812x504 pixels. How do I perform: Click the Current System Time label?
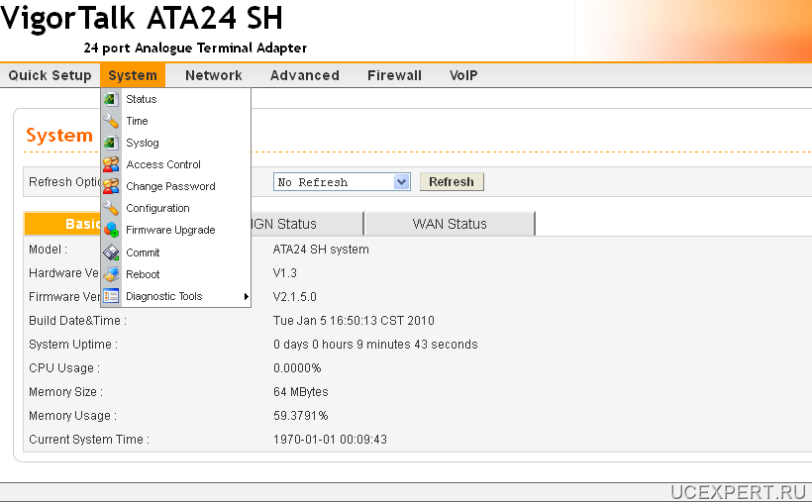click(89, 440)
